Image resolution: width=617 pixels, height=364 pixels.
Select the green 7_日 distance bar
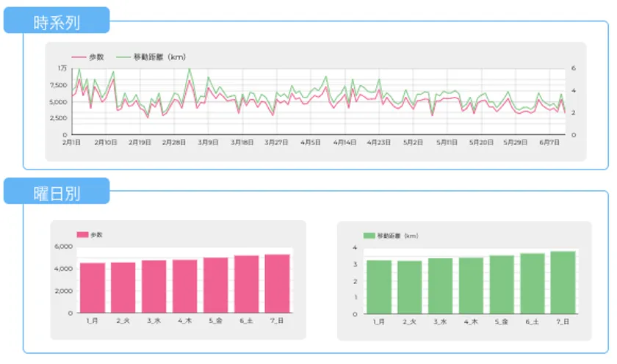tap(563, 283)
